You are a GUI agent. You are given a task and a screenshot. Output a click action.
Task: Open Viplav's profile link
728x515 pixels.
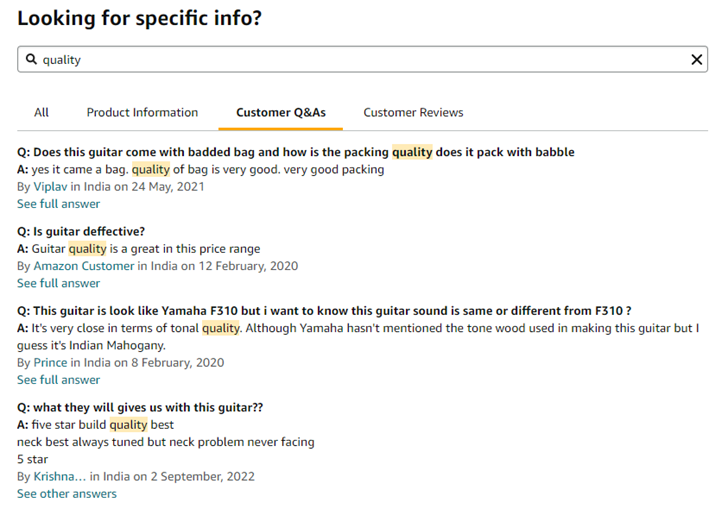click(50, 187)
